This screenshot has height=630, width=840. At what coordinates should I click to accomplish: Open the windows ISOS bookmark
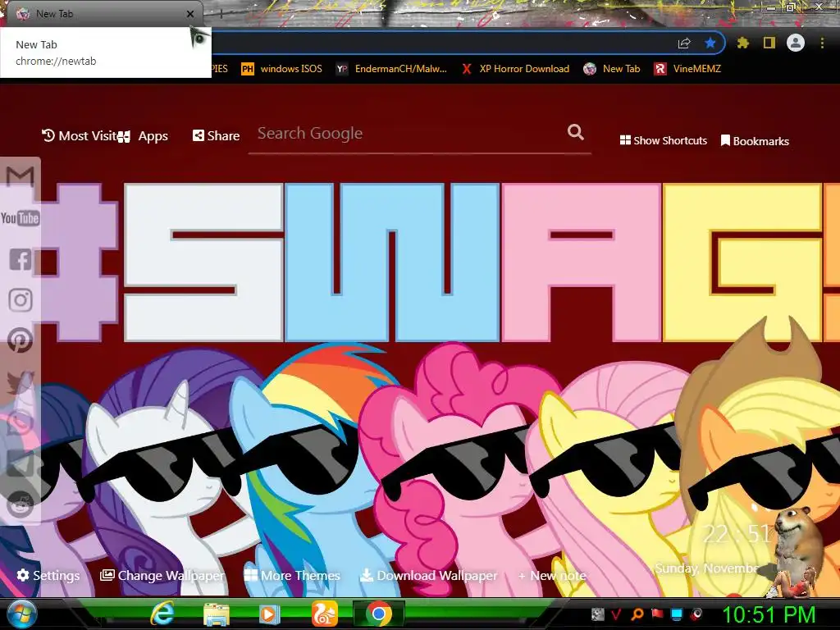tap(282, 69)
